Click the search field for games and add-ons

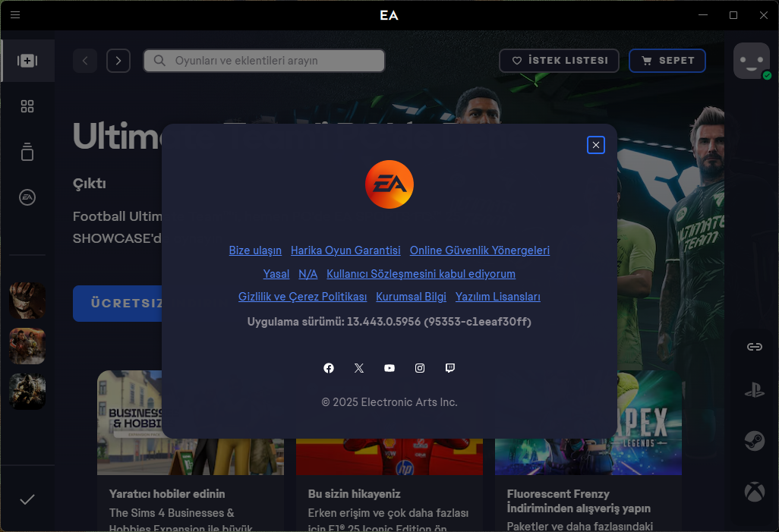[264, 61]
